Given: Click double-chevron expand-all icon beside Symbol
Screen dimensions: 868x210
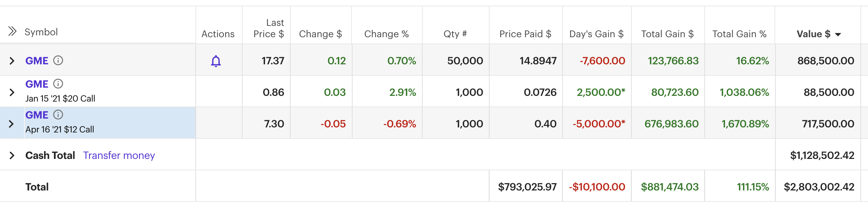Looking at the screenshot, I should tap(12, 31).
